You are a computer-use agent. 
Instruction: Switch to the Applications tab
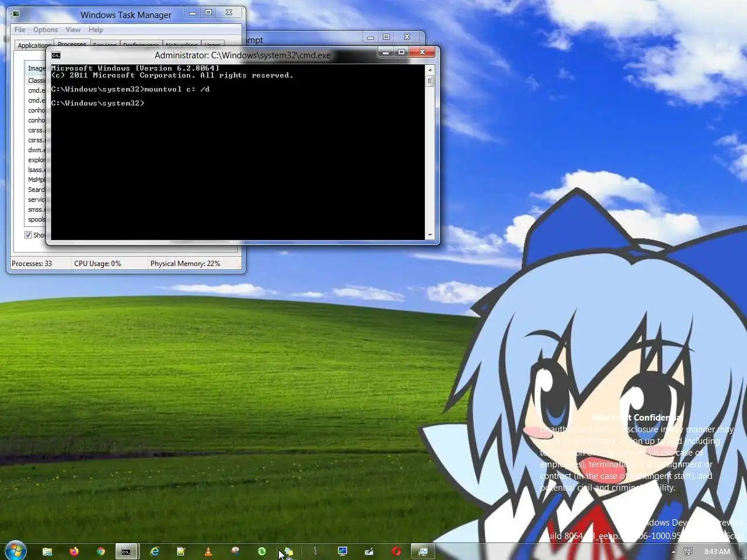coord(34,45)
